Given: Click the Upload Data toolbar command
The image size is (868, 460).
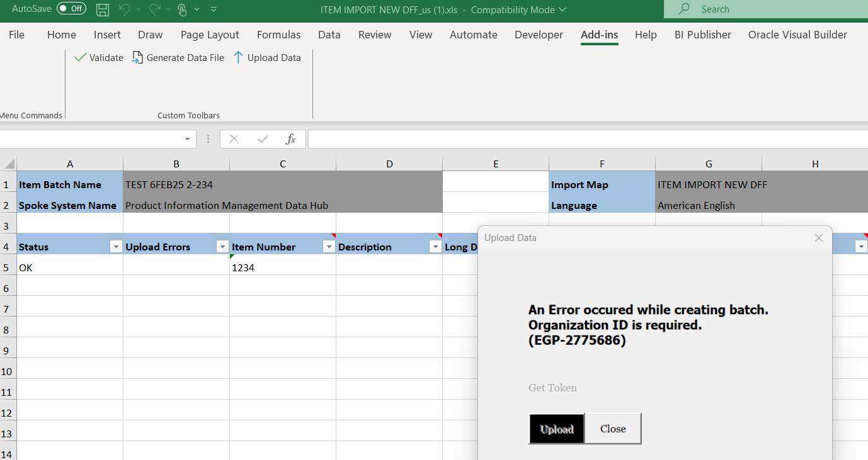Looking at the screenshot, I should tap(267, 57).
